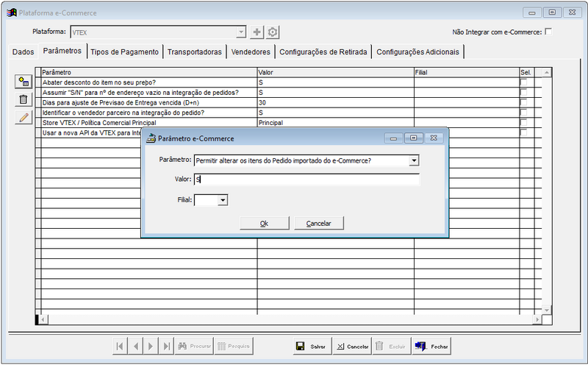Screen dimensions: 588x365
Task: Go to the last record navigation arrow
Action: coord(167,346)
